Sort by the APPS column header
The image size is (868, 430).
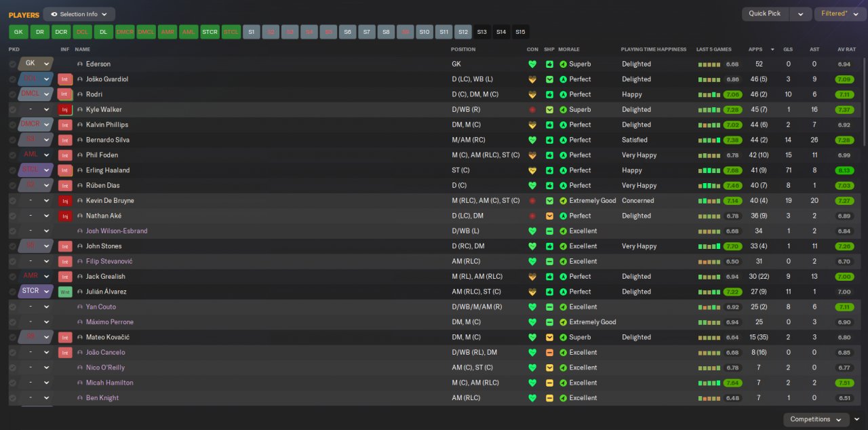tap(755, 50)
